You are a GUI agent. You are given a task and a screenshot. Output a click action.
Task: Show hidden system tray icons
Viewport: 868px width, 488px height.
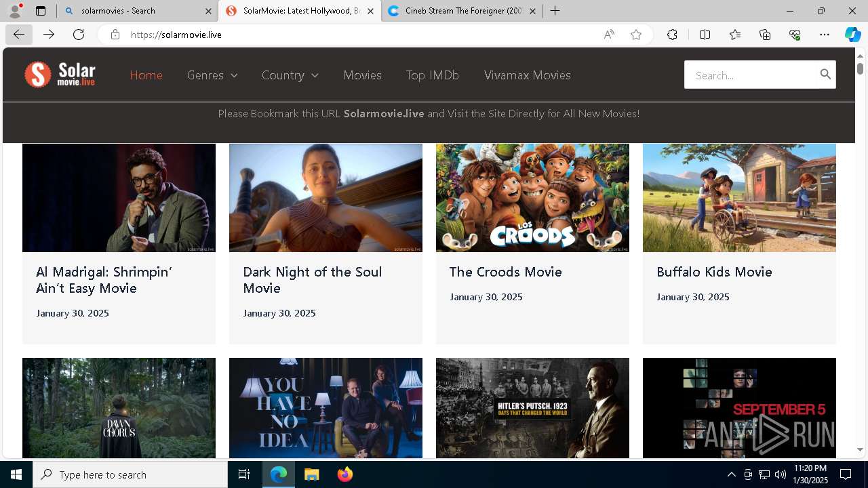[731, 474]
